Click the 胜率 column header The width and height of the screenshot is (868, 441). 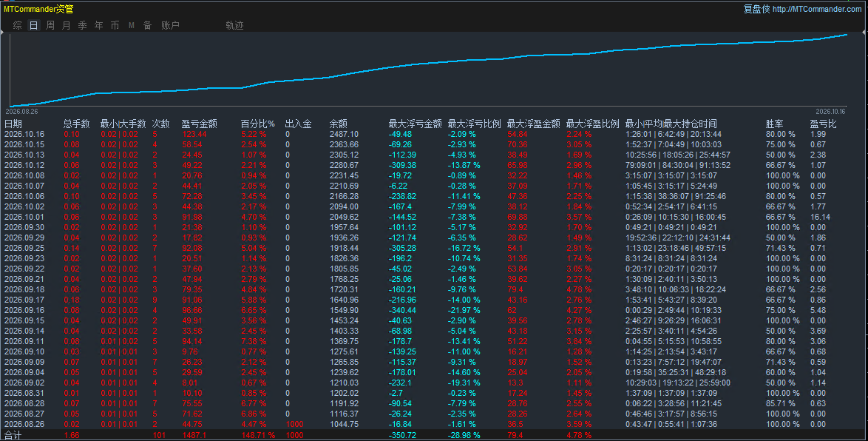click(x=774, y=124)
